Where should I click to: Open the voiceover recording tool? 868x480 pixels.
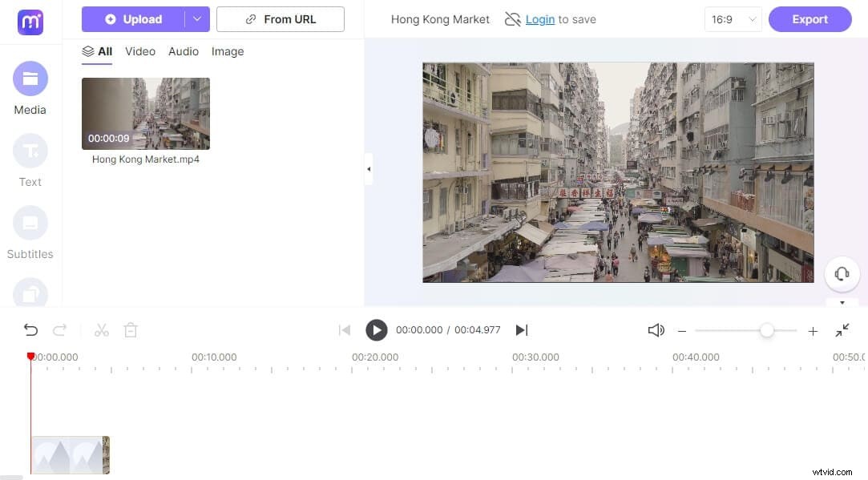coord(842,273)
